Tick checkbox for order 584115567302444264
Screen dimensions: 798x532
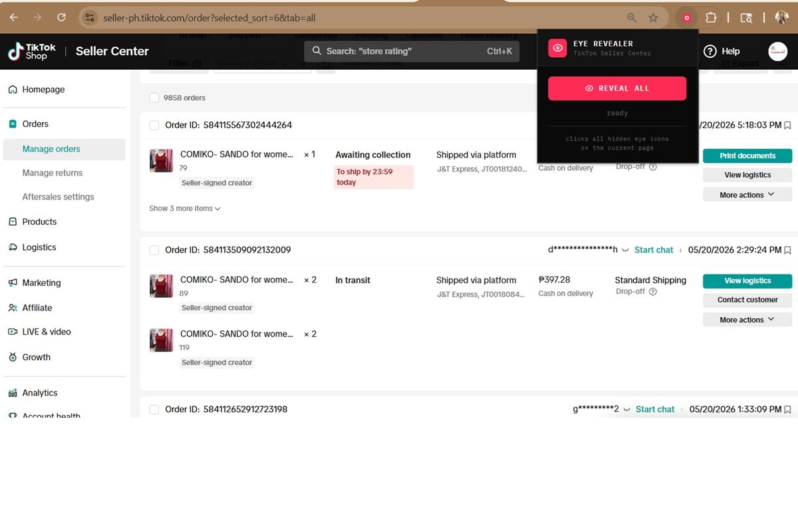(x=154, y=125)
